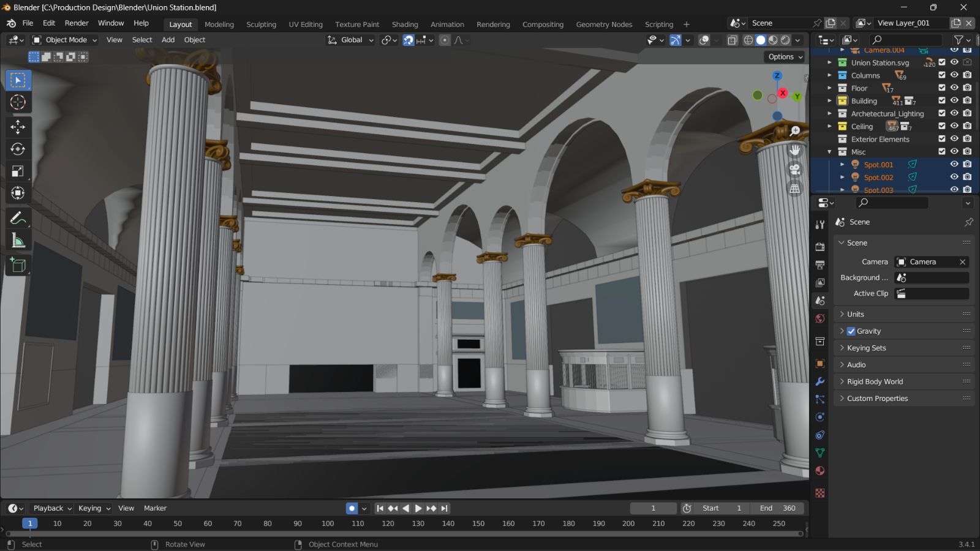
Task: Toggle snapping magnet button
Action: 409,40
